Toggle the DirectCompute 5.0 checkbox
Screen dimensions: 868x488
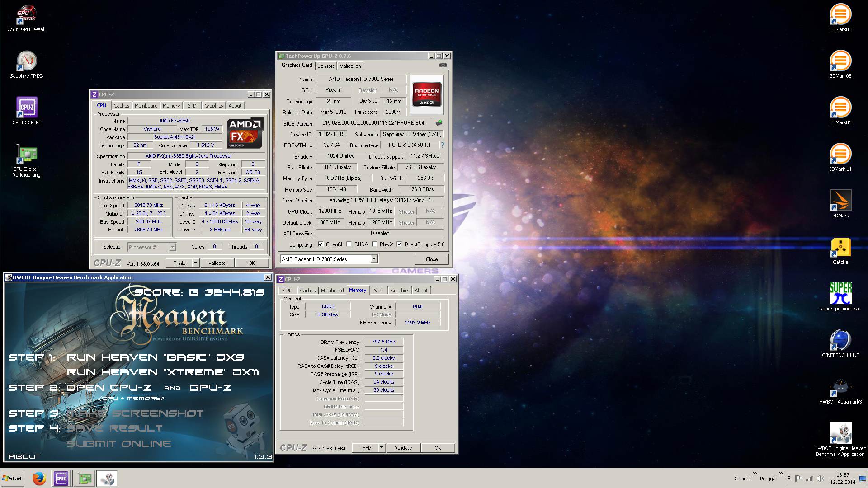click(399, 244)
